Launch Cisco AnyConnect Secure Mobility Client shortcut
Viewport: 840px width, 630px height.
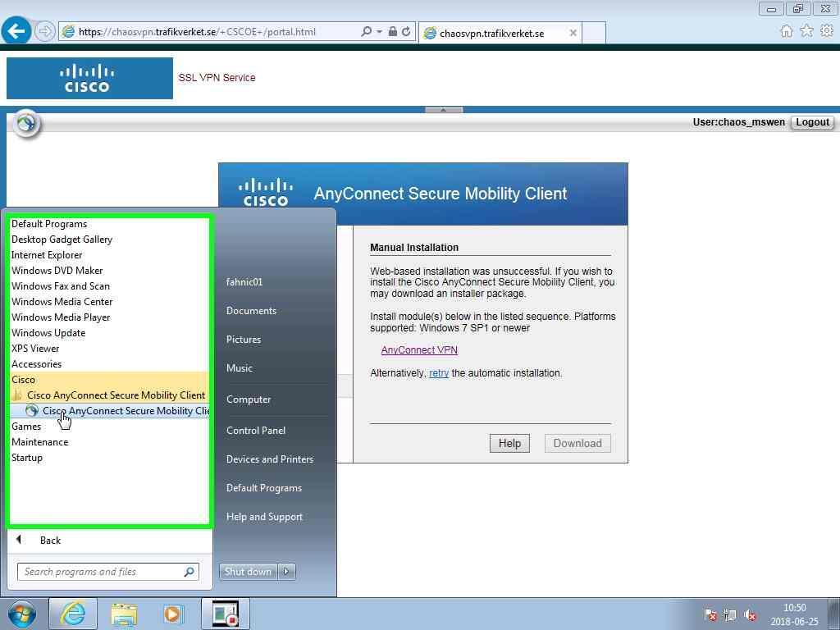116,411
